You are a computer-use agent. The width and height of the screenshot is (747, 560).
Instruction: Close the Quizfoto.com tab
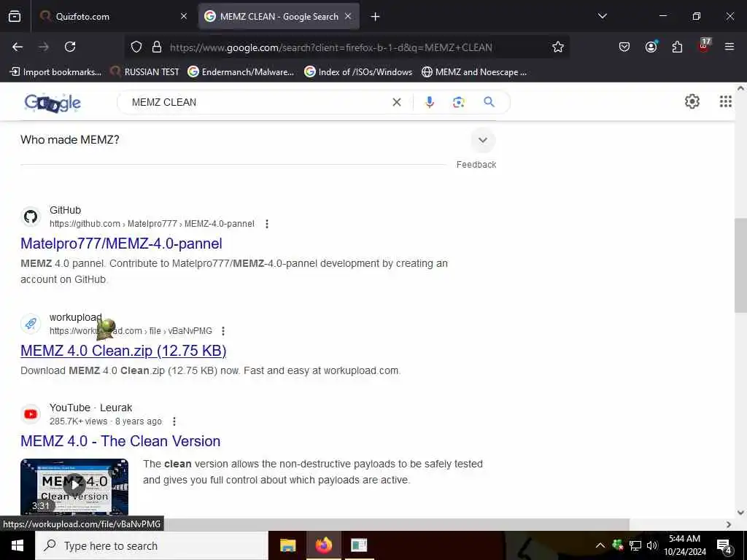[x=184, y=16]
